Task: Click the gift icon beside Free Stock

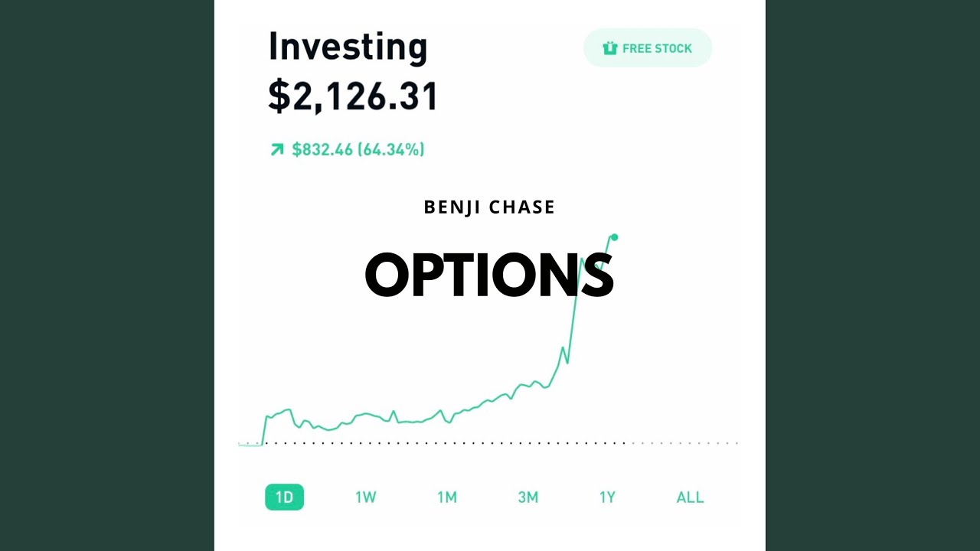Action: 609,48
